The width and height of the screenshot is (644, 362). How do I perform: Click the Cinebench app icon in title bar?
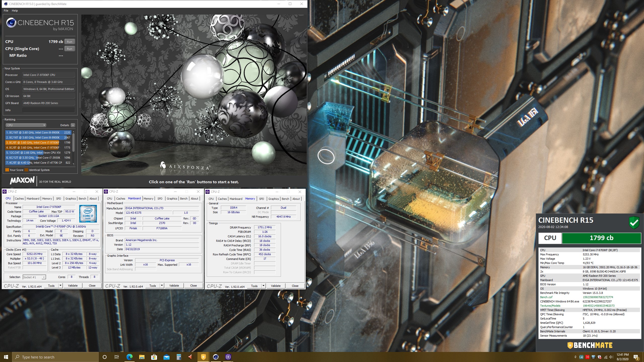[6, 4]
